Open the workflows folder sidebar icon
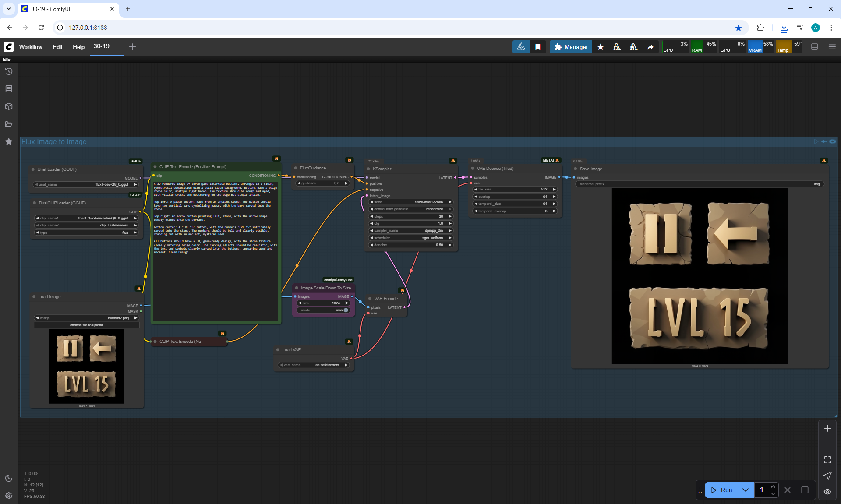The image size is (841, 504). click(9, 124)
